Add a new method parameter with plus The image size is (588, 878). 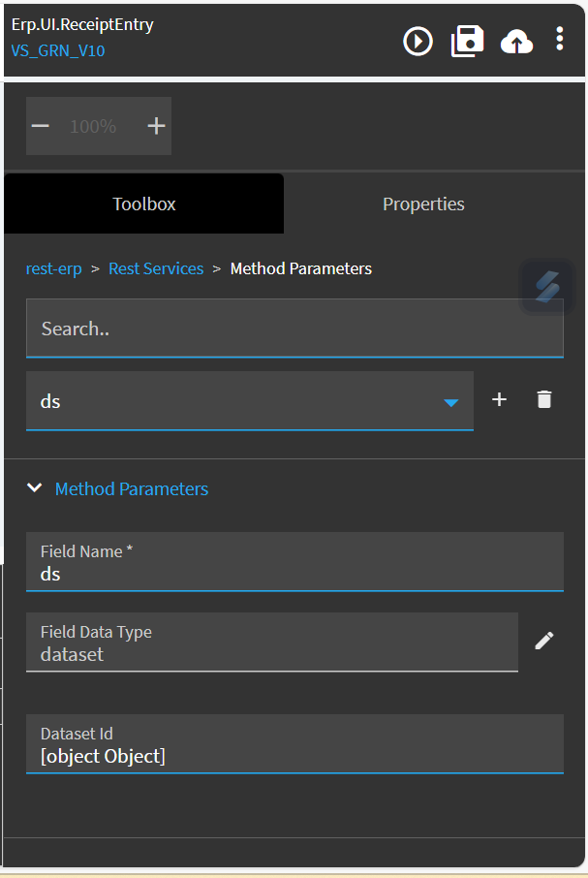pyautogui.click(x=499, y=399)
